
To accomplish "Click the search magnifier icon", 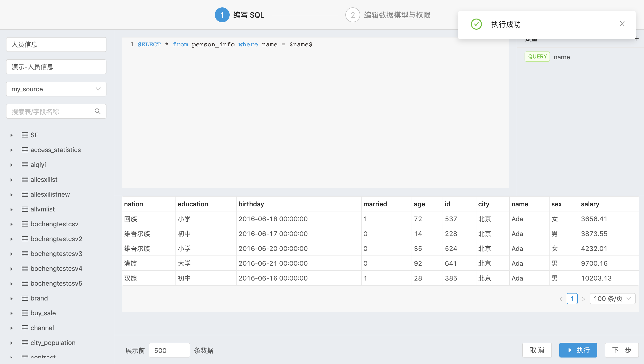I will tap(97, 112).
